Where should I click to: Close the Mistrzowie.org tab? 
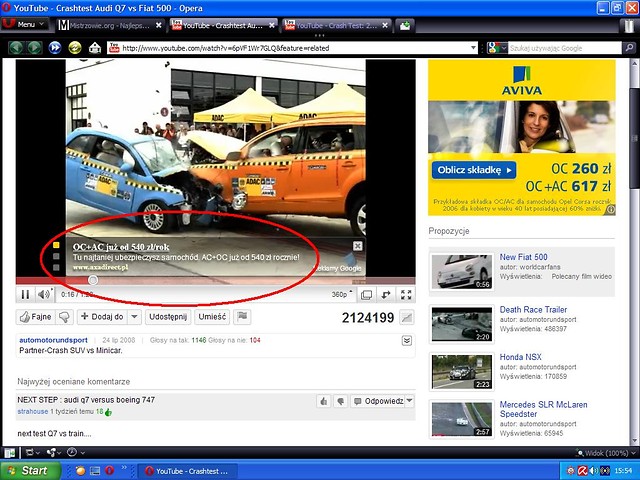coord(159,25)
